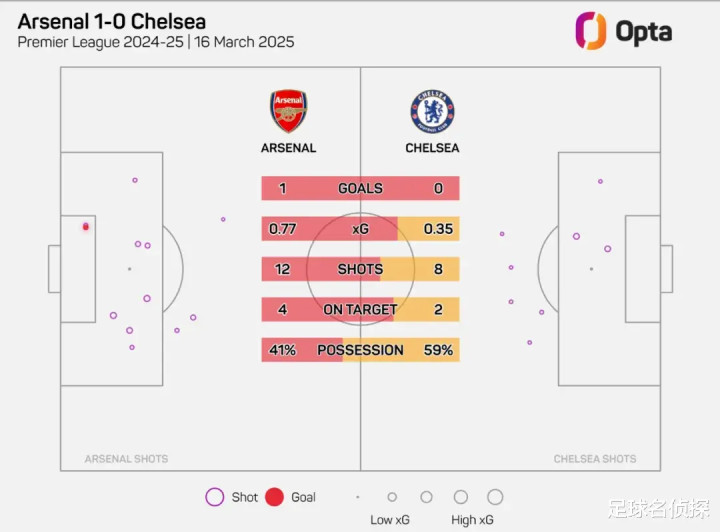Click the red Goal legend circle
The height and width of the screenshot is (532, 720).
coord(274,497)
